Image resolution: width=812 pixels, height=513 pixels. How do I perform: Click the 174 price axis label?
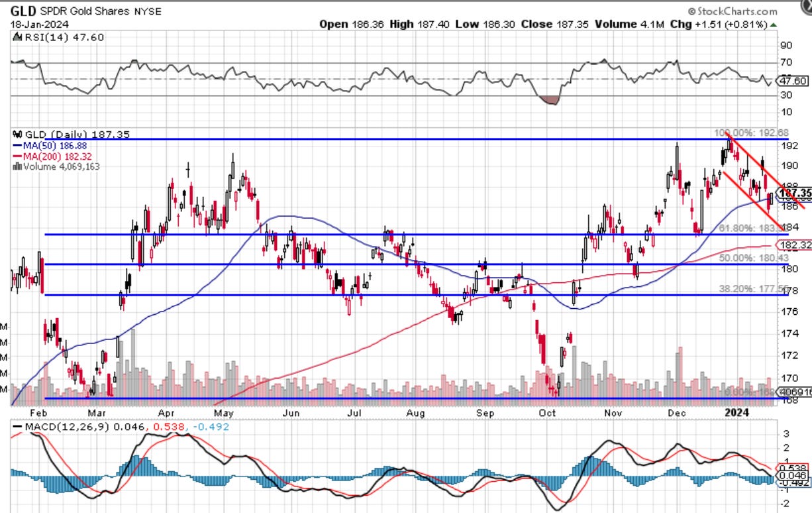coord(789,333)
